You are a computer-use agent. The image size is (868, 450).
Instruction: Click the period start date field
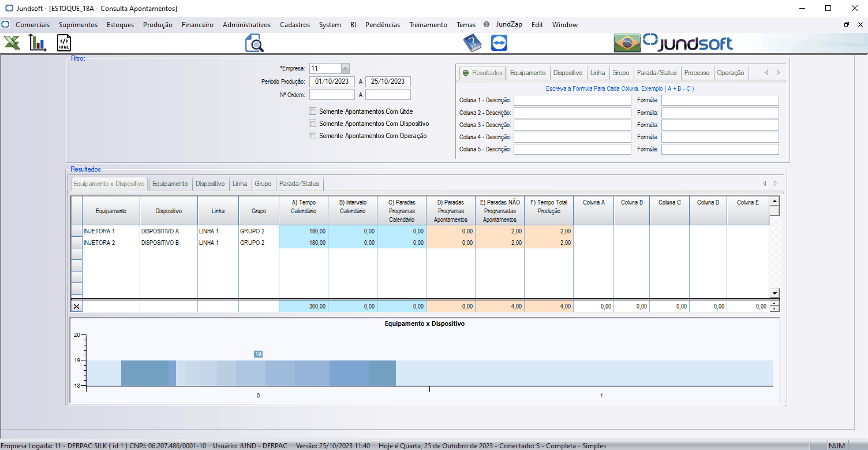[x=332, y=81]
